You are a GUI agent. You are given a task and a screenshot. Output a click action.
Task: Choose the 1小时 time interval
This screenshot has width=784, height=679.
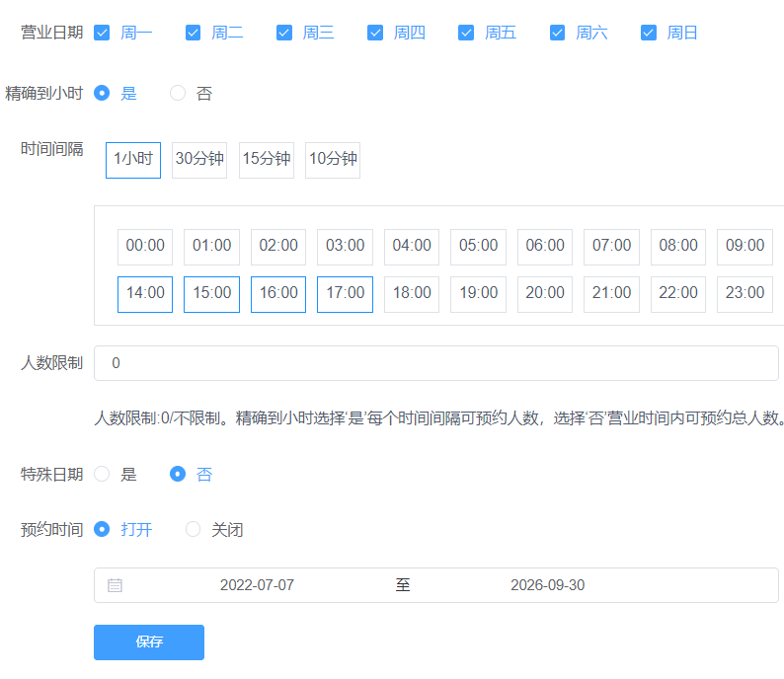[x=133, y=161]
